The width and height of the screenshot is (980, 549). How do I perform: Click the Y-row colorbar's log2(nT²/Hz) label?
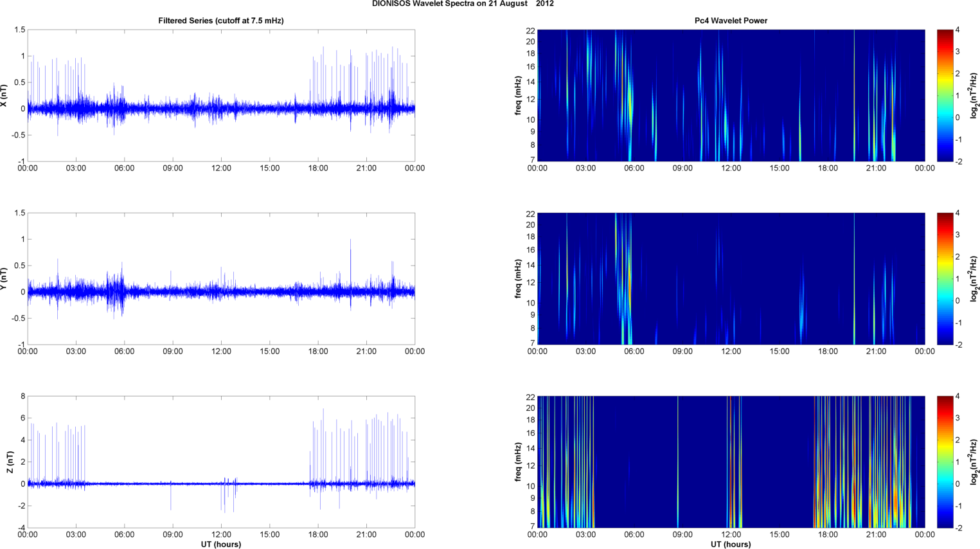coord(974,279)
